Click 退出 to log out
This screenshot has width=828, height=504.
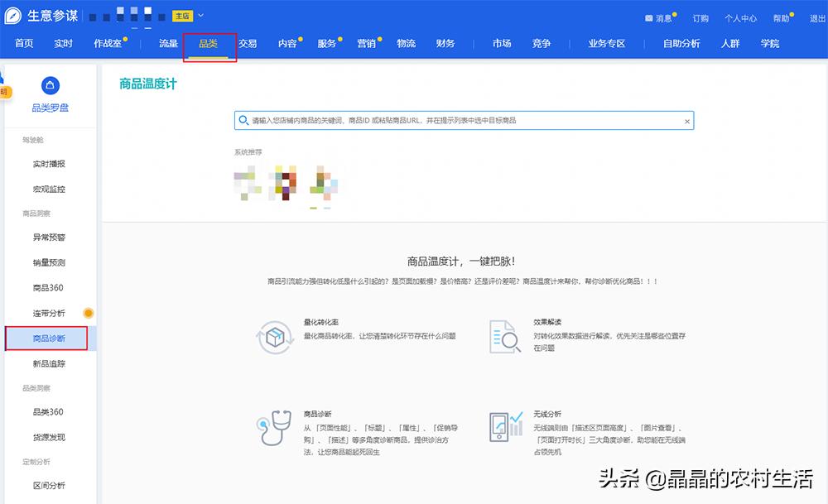pyautogui.click(x=816, y=18)
